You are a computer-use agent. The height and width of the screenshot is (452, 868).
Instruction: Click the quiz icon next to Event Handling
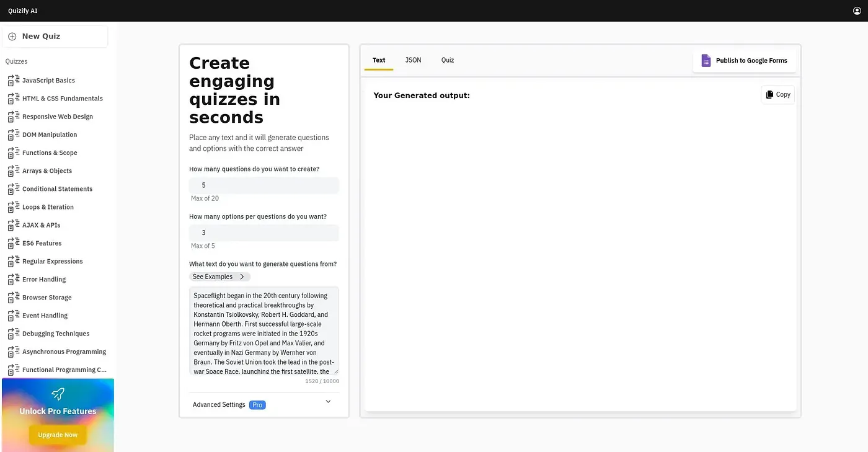click(14, 316)
